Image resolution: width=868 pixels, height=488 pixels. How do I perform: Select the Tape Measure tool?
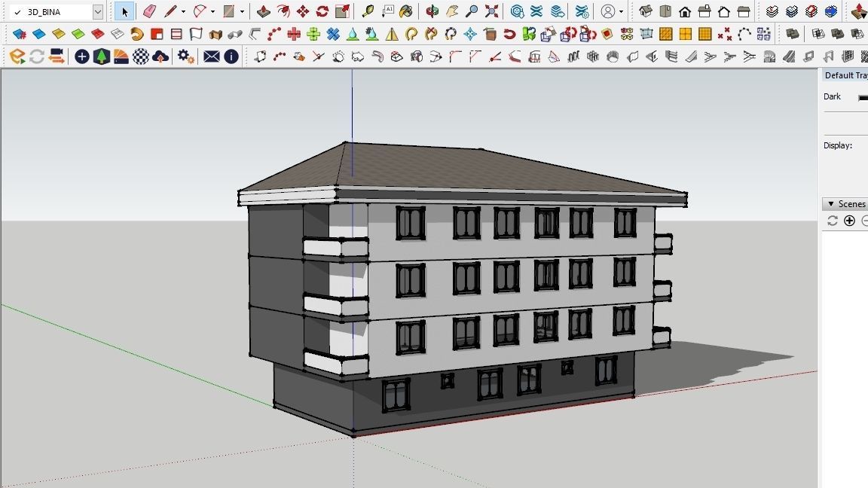368,11
